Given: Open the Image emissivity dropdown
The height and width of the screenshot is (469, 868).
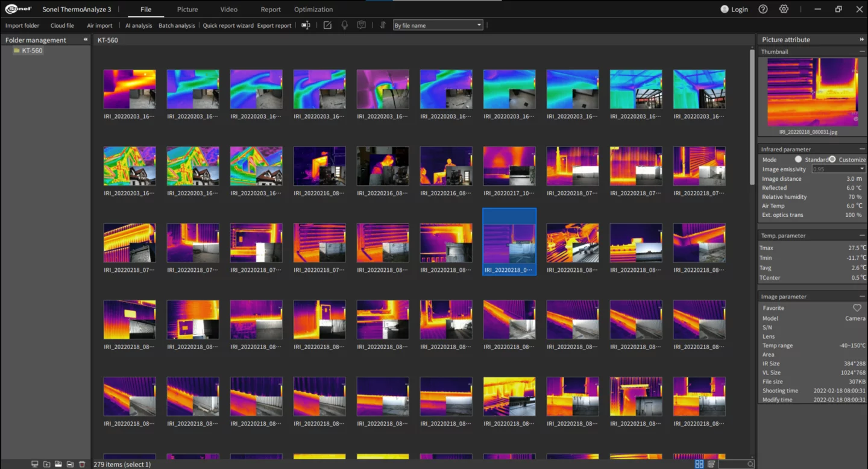Looking at the screenshot, I should click(838, 169).
